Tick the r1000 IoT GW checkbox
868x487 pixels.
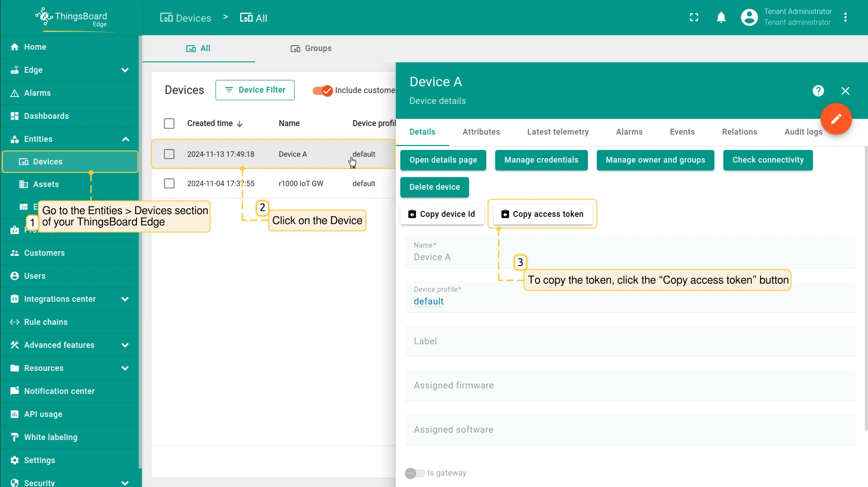click(169, 183)
